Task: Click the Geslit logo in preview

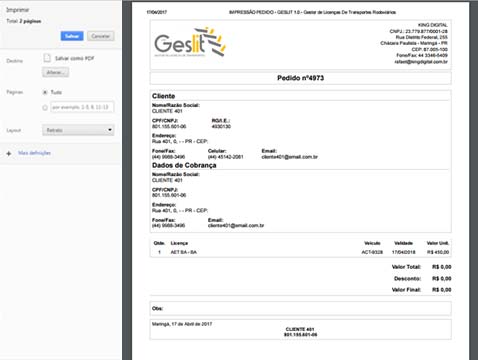Action: pos(190,42)
